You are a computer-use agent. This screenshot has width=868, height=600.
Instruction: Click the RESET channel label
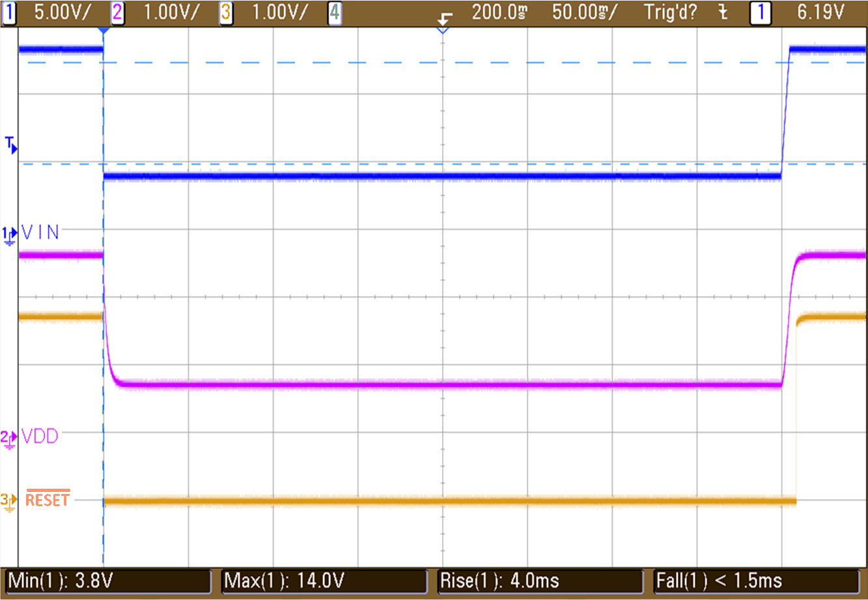(x=48, y=498)
